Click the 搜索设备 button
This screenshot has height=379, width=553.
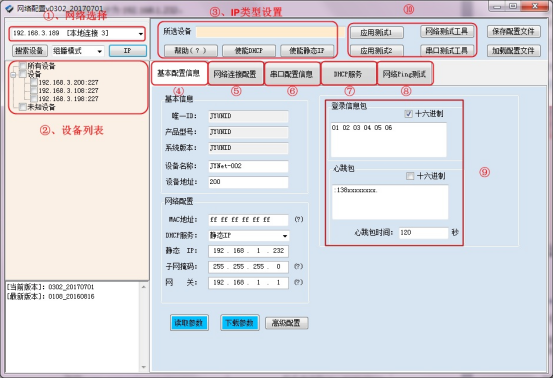click(x=30, y=51)
